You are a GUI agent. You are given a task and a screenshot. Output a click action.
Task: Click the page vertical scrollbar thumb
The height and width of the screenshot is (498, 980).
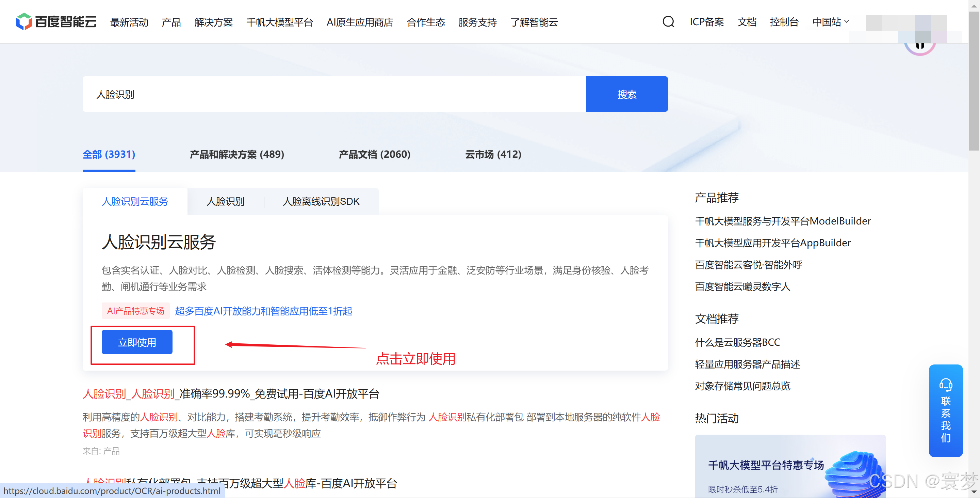point(974,82)
